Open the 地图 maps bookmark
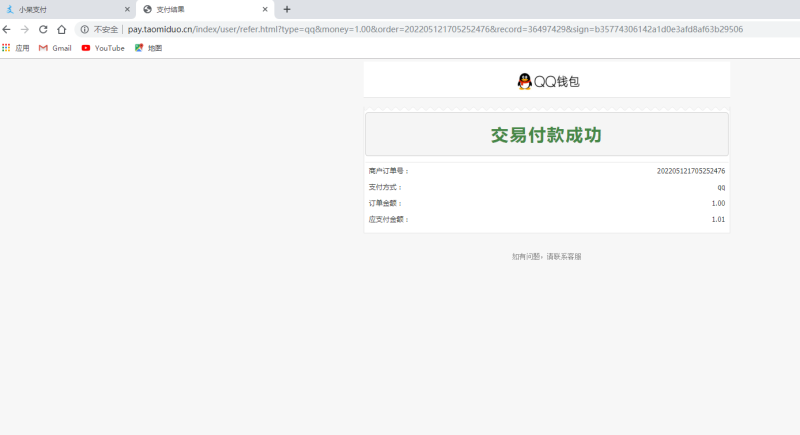Screen dimensions: 800x435 click(148, 48)
